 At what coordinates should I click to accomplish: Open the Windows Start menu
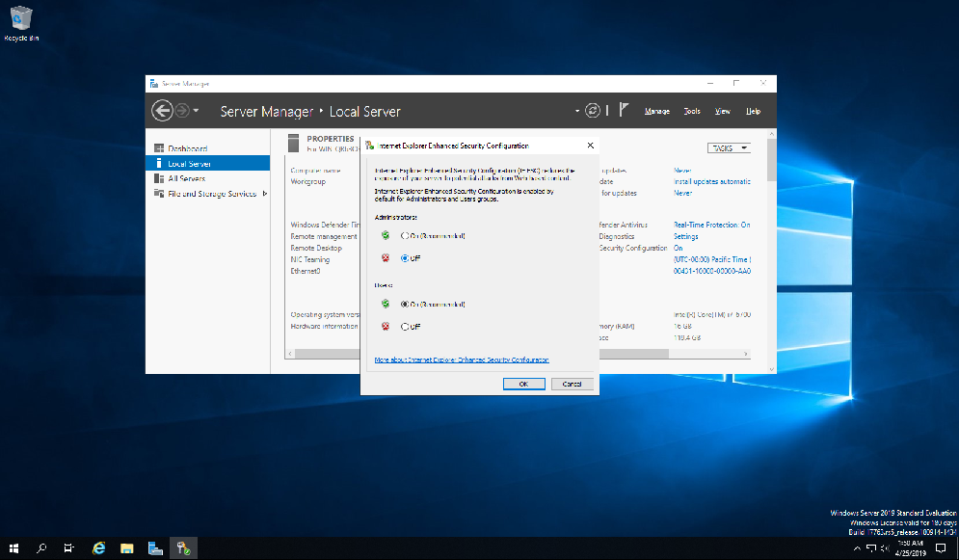click(x=13, y=548)
